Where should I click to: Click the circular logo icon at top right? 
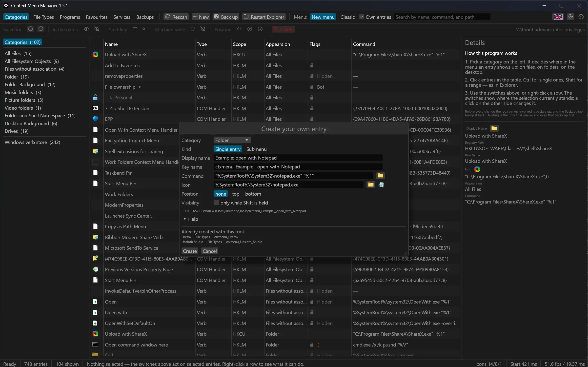(581, 17)
